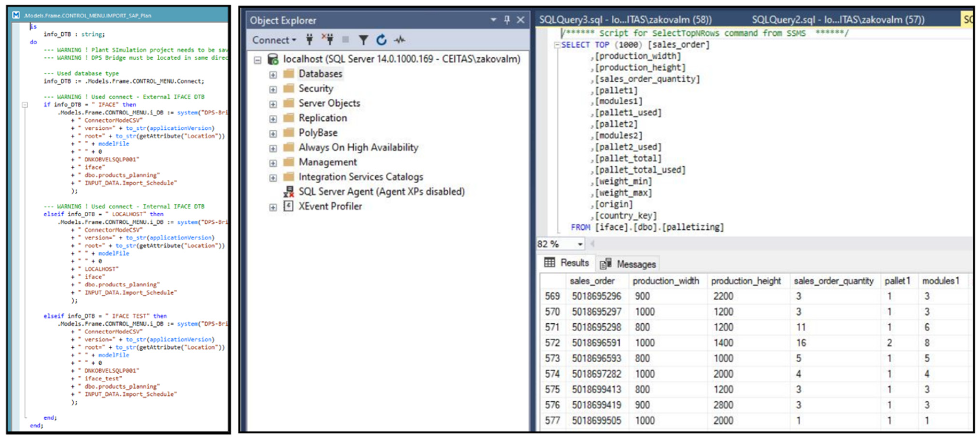This screenshot has height=440, width=980.
Task: Click the disabled stop square icon
Action: (345, 40)
